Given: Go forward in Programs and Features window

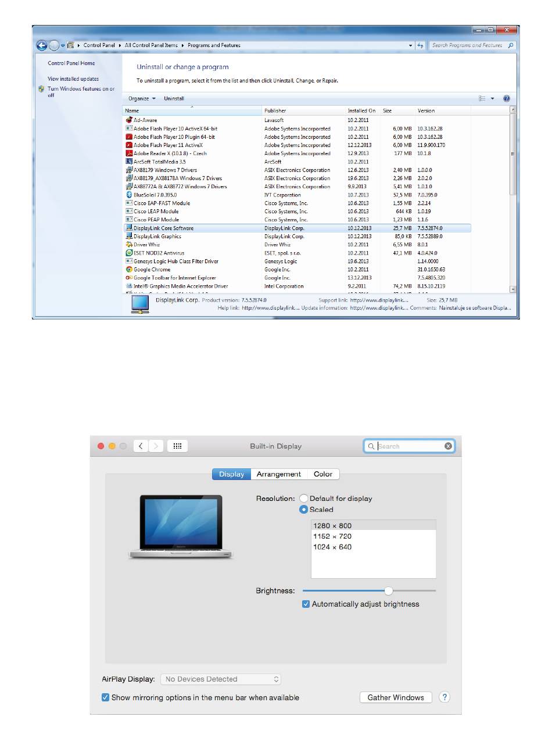Looking at the screenshot, I should point(54,45).
